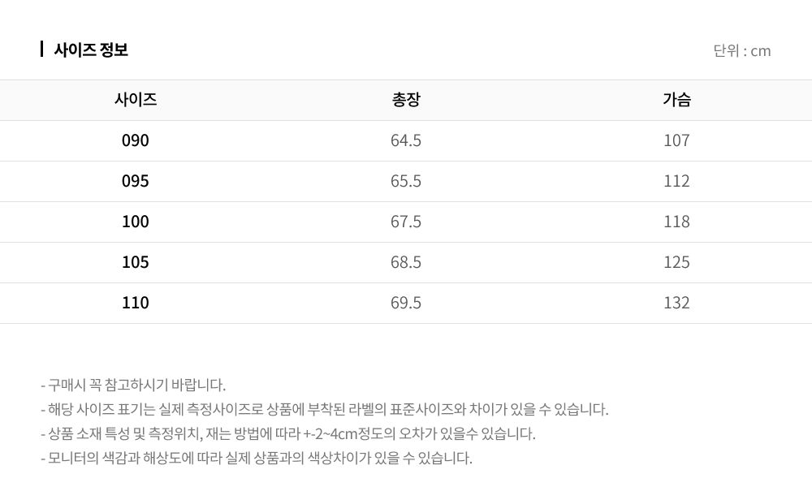Click the 118 chest value
The width and height of the screenshot is (812, 504).
(x=676, y=222)
